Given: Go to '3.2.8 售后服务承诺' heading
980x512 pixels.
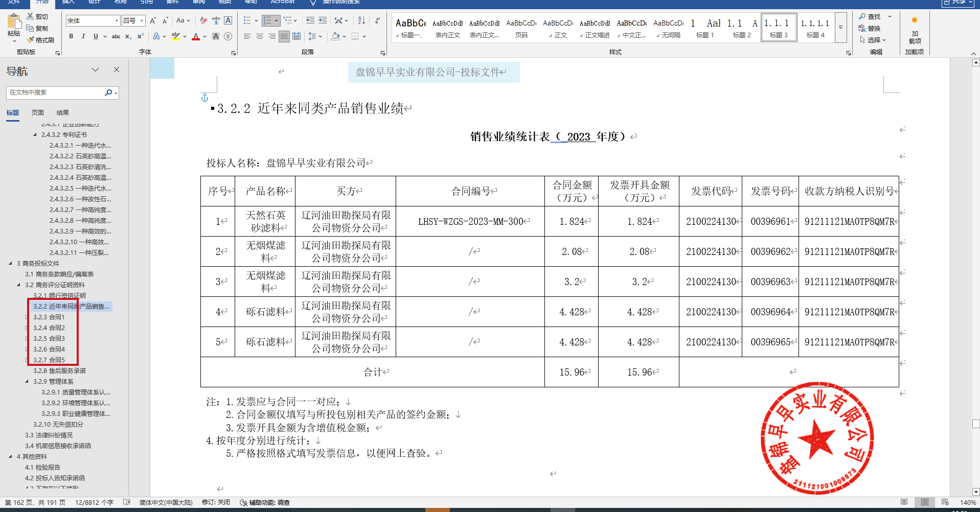Looking at the screenshot, I should point(59,371).
